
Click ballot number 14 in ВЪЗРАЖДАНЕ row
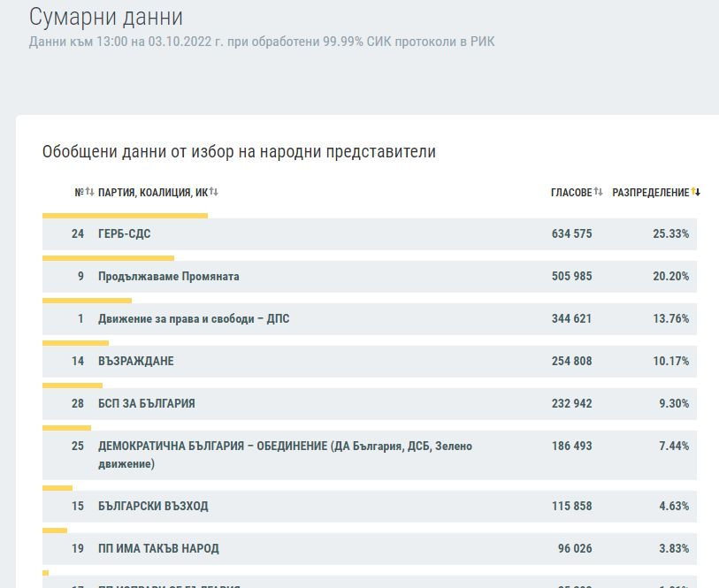click(78, 361)
